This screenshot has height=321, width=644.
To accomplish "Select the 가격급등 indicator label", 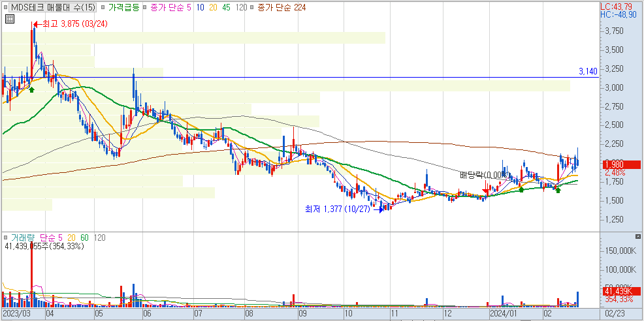I will pyautogui.click(x=124, y=7).
